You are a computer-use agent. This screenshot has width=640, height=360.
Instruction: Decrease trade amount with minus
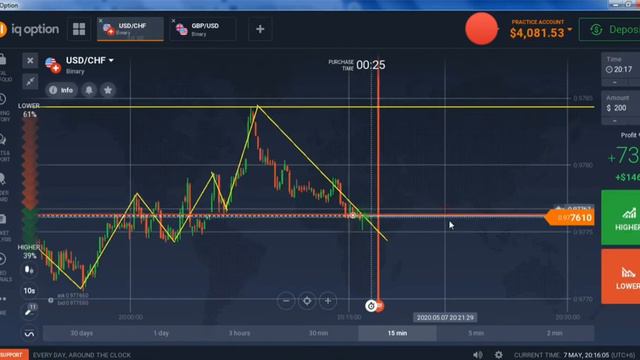click(x=615, y=121)
